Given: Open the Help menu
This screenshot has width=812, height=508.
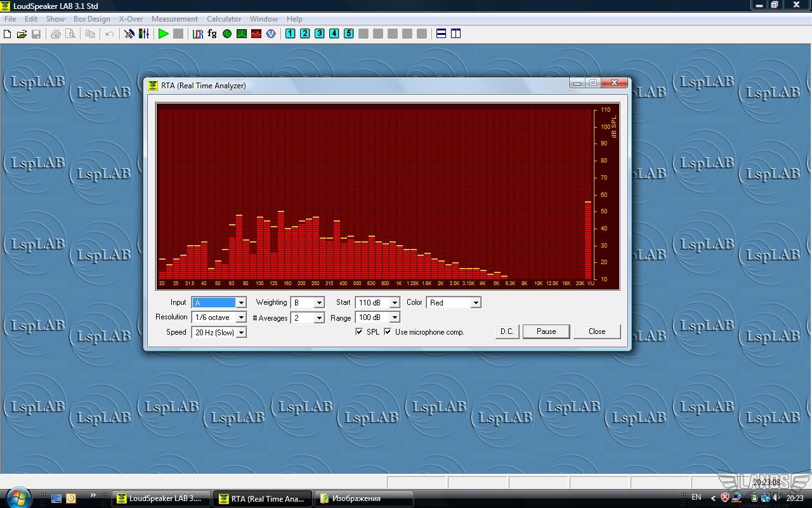Looking at the screenshot, I should tap(294, 19).
